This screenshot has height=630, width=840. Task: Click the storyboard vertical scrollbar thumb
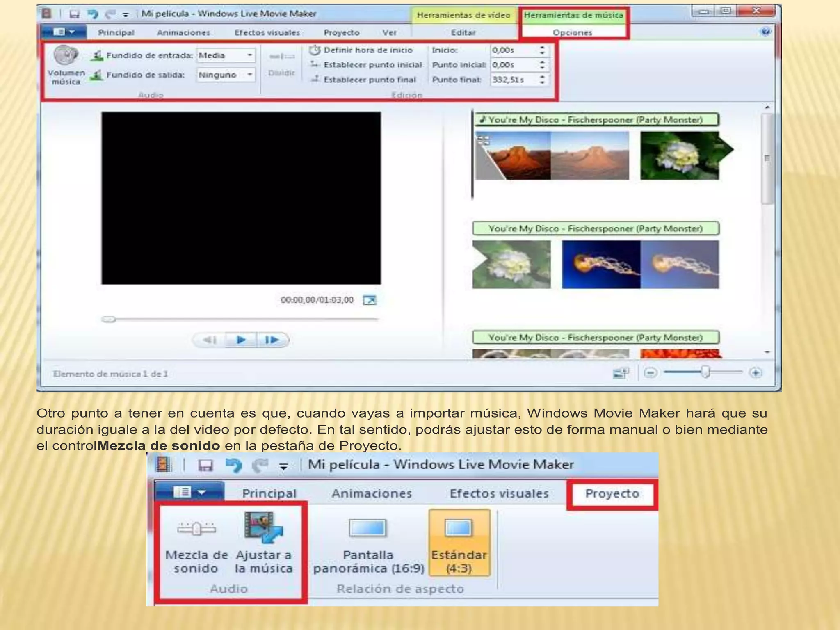(x=767, y=158)
